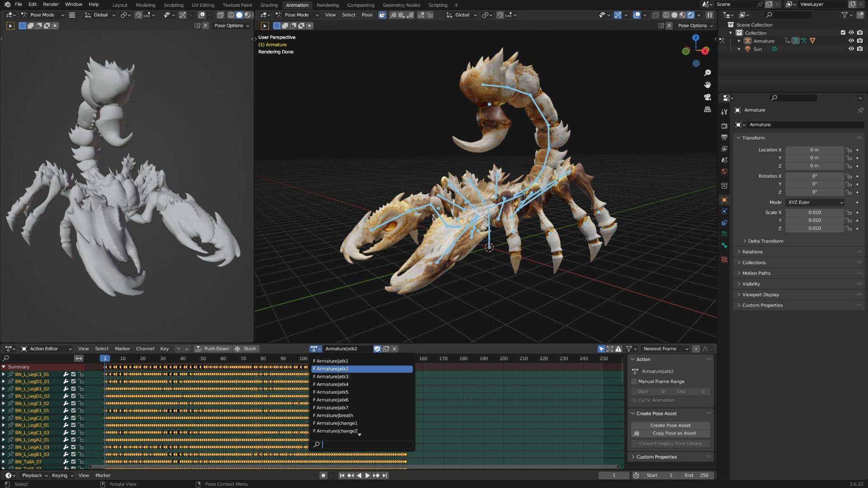868x488 pixels.
Task: Unlink the Armature|atk2 action
Action: 395,349
